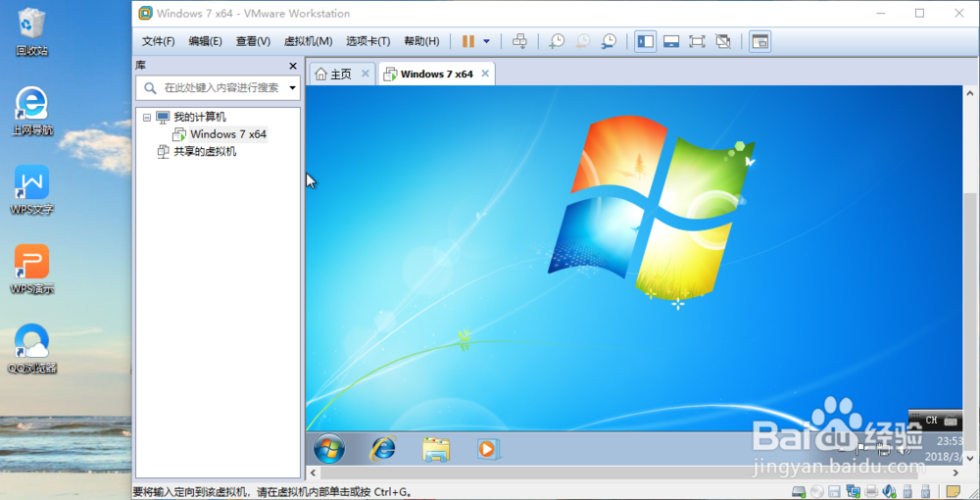Click the guest tray volume speaker

tap(904, 448)
